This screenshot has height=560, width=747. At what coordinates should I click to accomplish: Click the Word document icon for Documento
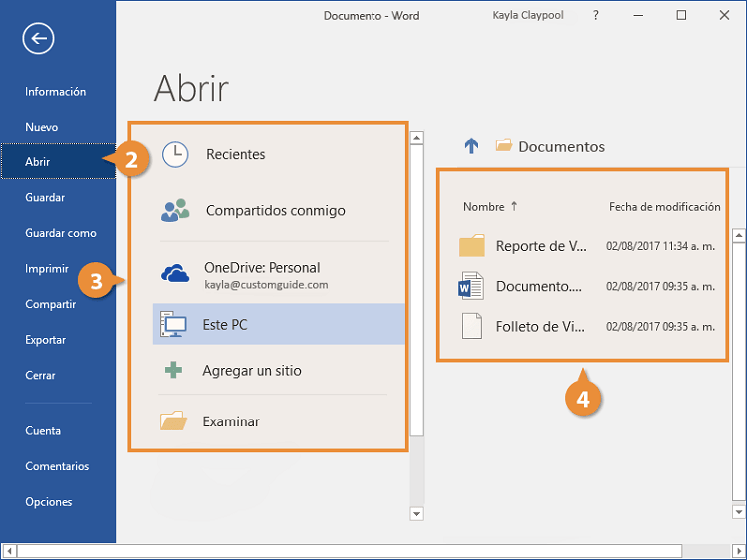click(x=471, y=286)
